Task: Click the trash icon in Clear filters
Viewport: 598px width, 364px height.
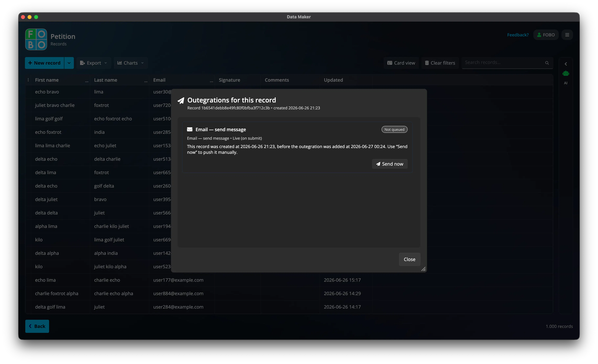Action: 427,63
